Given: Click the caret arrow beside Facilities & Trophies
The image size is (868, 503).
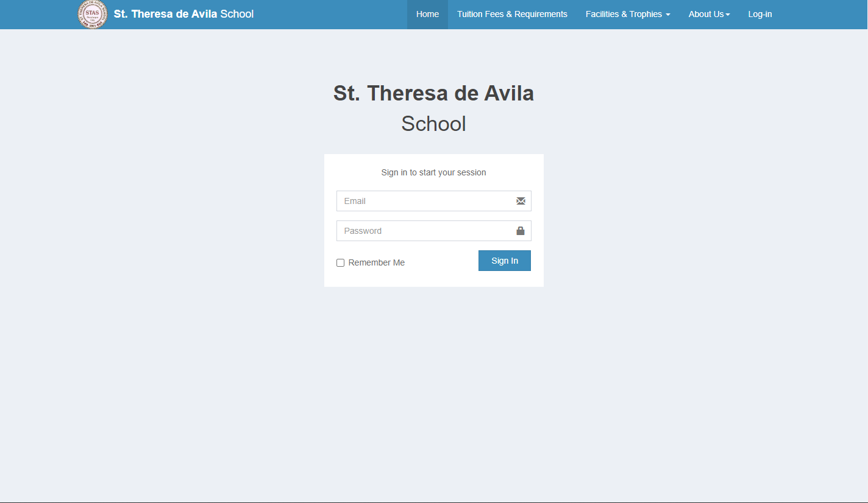Looking at the screenshot, I should [x=668, y=15].
